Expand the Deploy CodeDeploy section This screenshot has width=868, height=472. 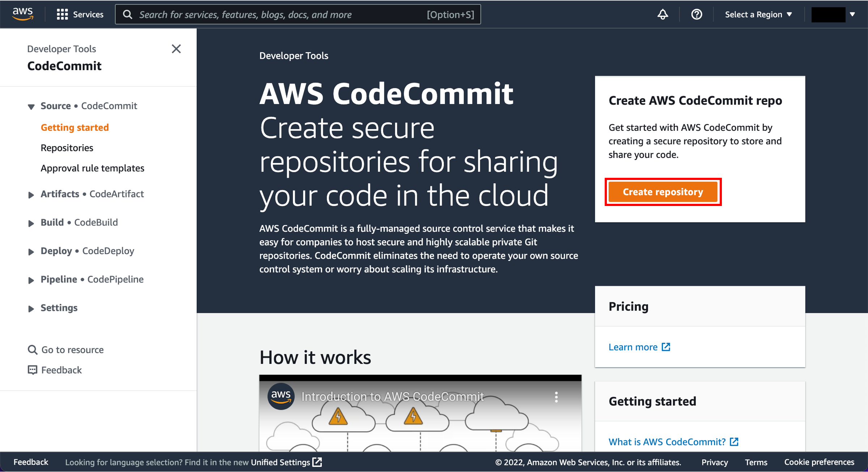[31, 252]
